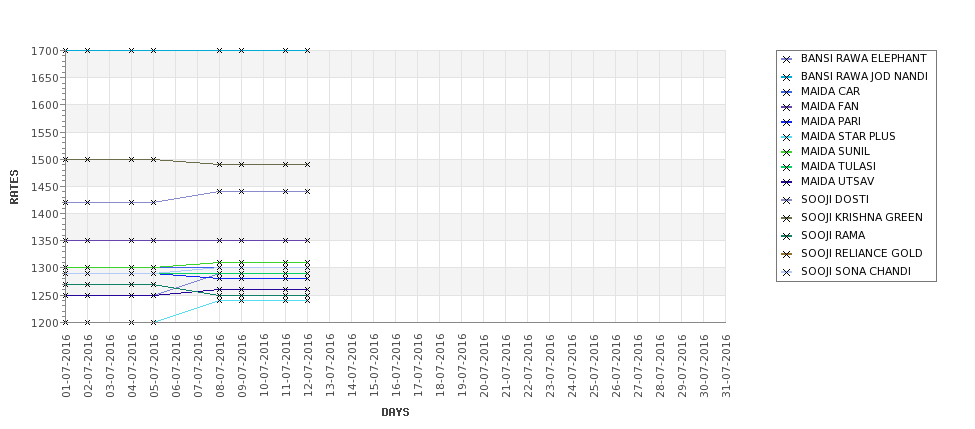Click the legend marker beside BANSI RAWA JOD NANDI

(x=787, y=77)
